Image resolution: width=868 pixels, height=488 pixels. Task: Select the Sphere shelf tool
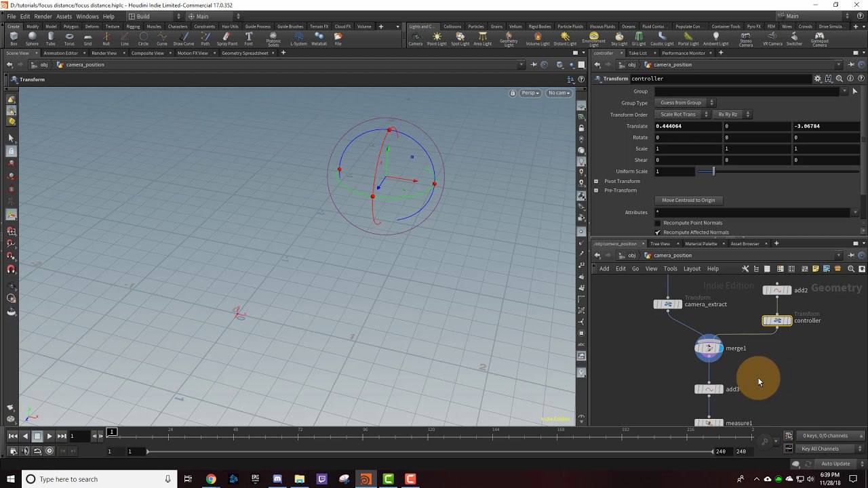tap(32, 39)
